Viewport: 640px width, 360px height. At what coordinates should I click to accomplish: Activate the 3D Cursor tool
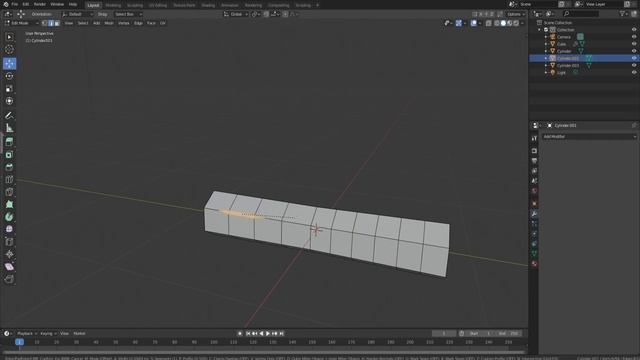9,49
